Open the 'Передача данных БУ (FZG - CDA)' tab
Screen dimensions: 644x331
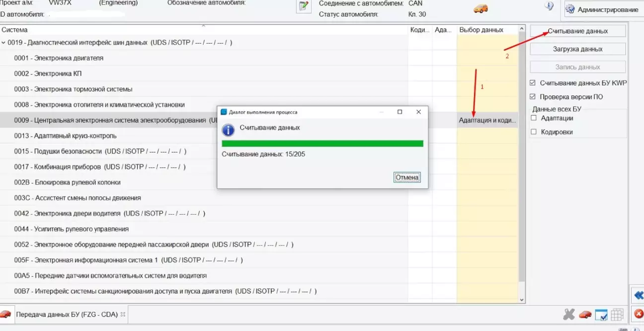pos(67,315)
